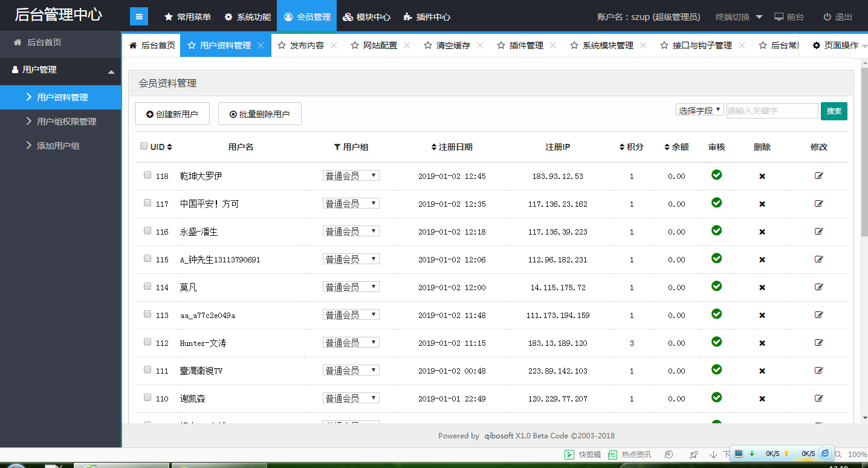Close the 用户资料管理 tab with X
The height and width of the screenshot is (468, 868).
point(261,45)
